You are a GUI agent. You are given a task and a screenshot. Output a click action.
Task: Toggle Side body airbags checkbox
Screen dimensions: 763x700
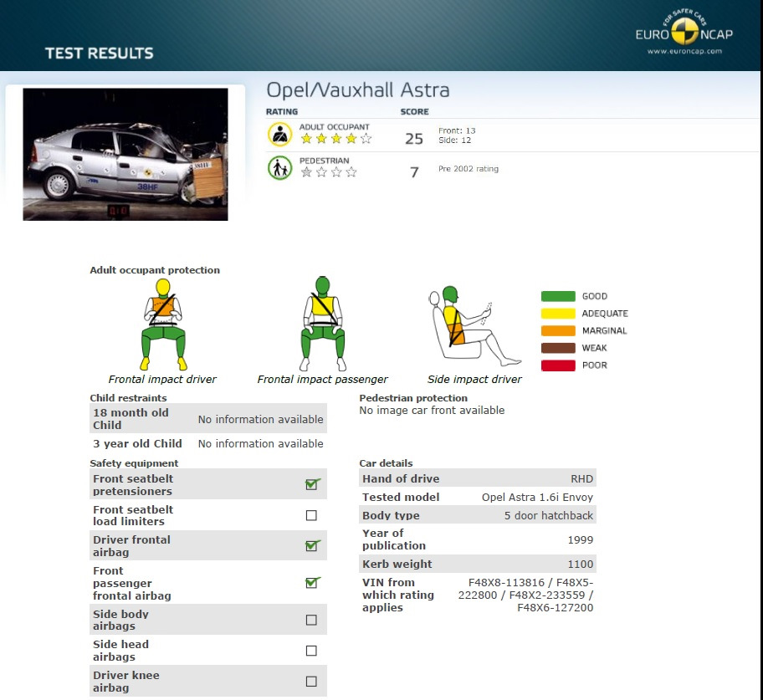(311, 620)
